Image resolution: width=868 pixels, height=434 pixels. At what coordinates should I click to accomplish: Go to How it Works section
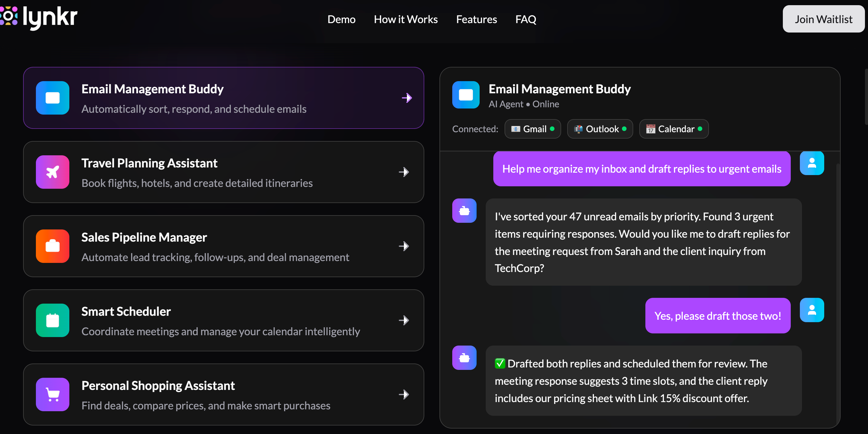(x=405, y=19)
